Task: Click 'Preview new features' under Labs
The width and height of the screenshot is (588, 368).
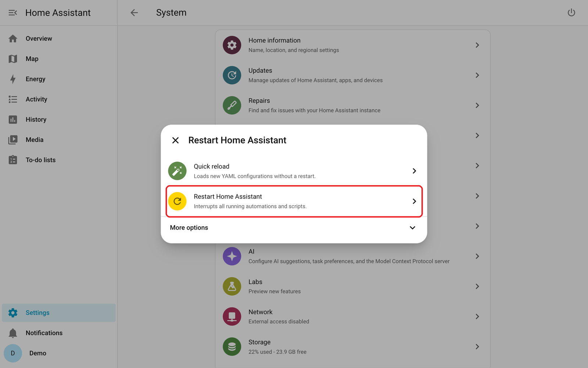Action: click(275, 291)
